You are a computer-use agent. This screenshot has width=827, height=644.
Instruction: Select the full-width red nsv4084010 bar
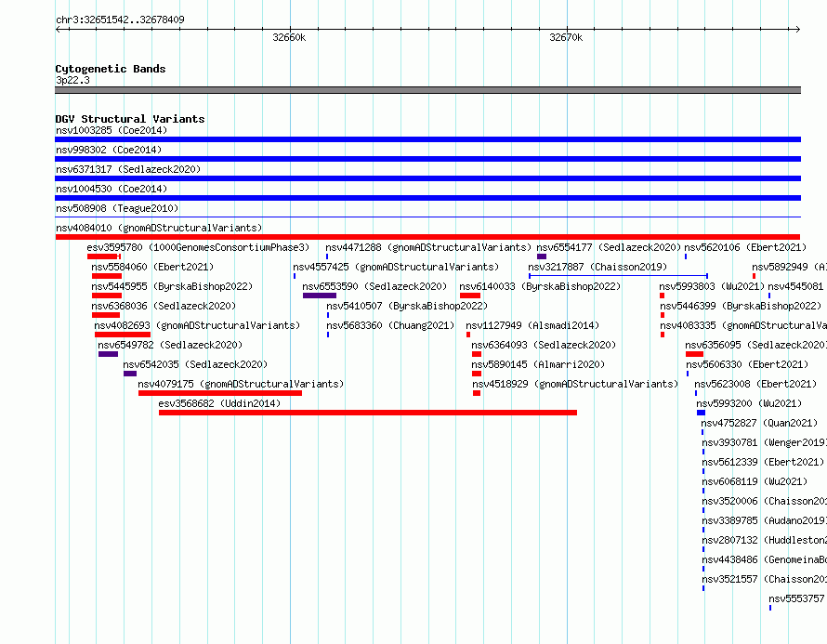tap(427, 237)
